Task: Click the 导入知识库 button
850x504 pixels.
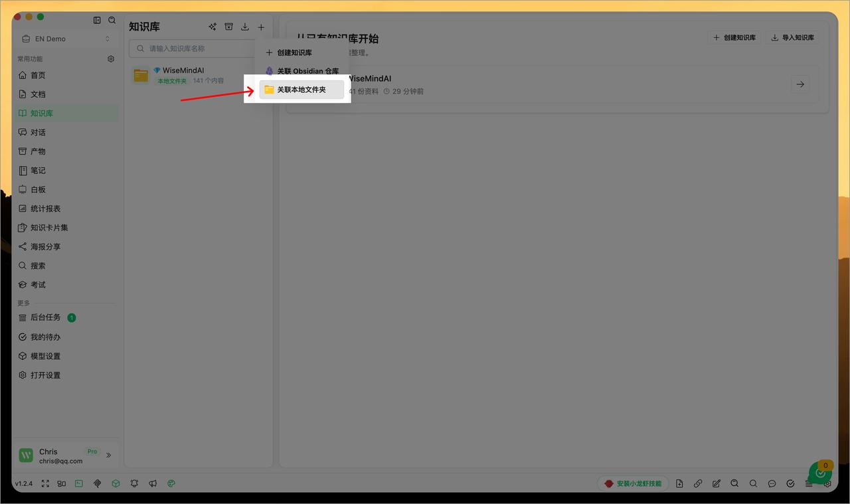Action: pos(792,38)
